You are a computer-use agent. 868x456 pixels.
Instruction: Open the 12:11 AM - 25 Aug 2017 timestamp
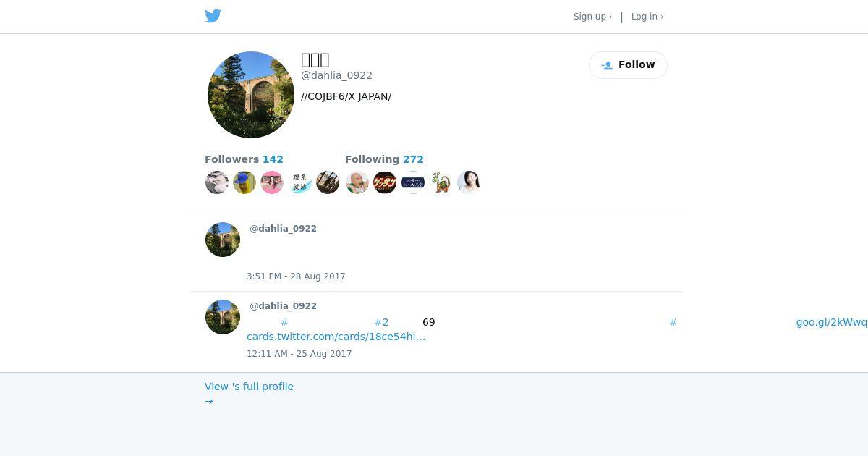click(x=299, y=354)
